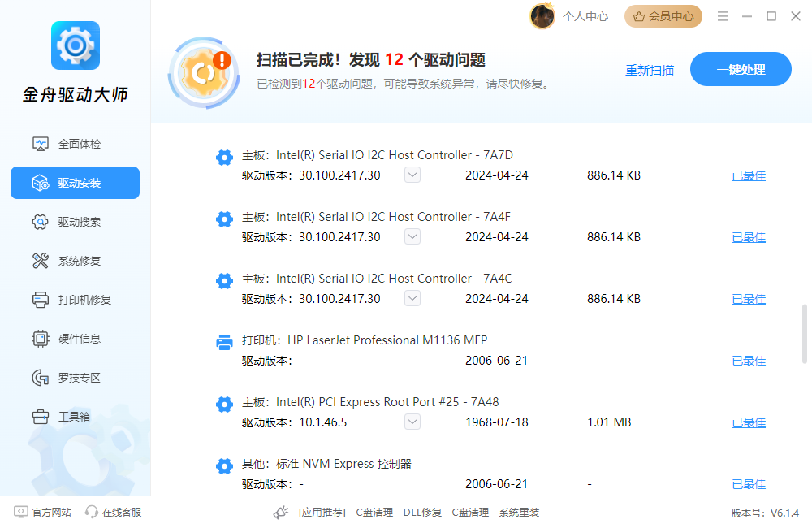Click gear icon of 7A4F controller row

pos(224,219)
